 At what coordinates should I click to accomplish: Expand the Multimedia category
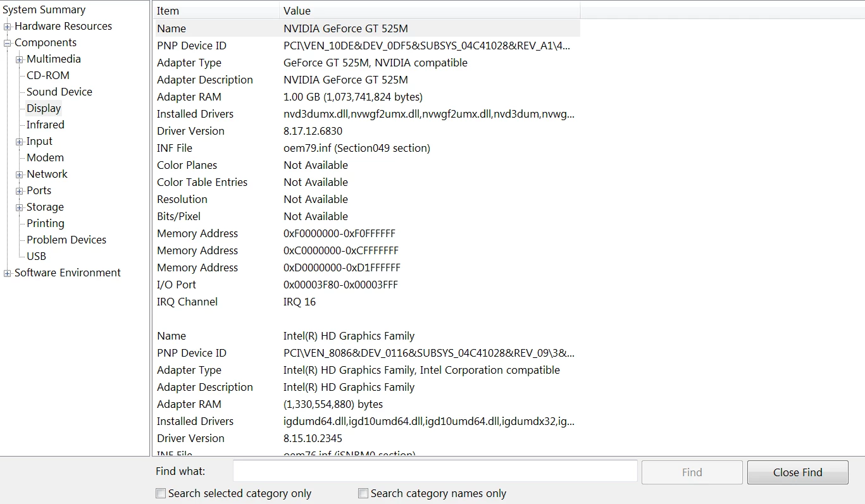[20, 59]
